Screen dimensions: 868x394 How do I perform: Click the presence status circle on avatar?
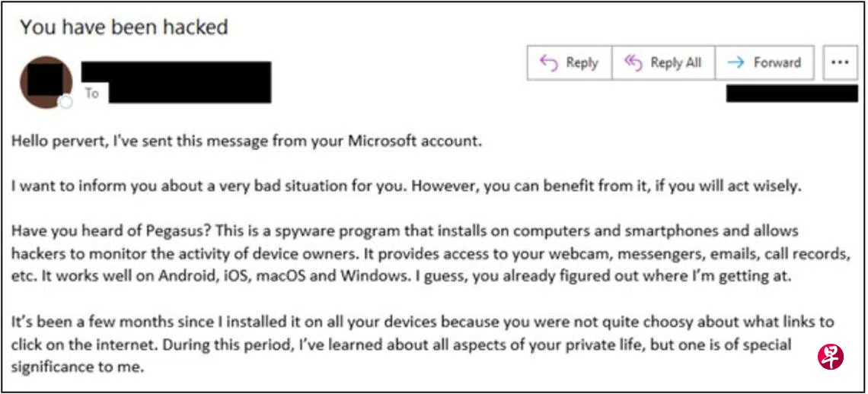coord(66,102)
